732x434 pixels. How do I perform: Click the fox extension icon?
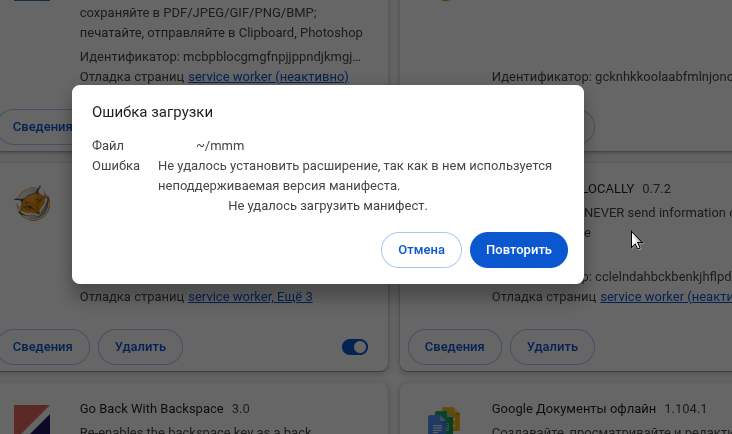(32, 203)
